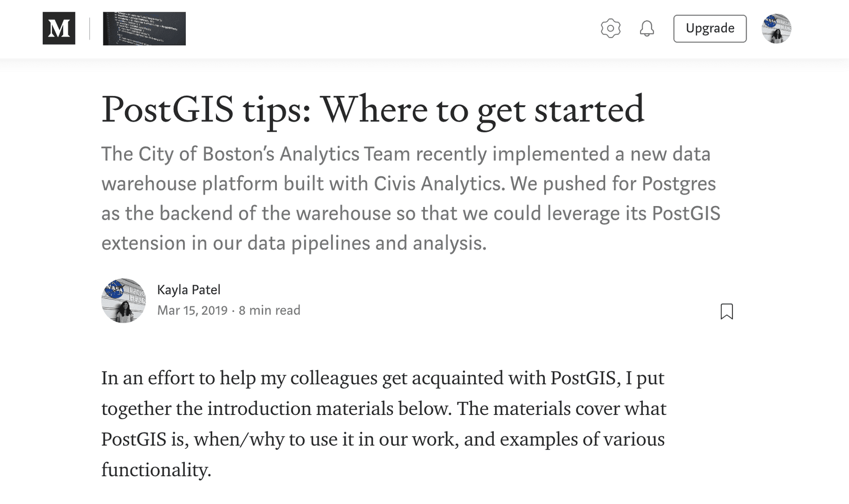This screenshot has height=504, width=849.
Task: Open Kayla Patel's profile link
Action: 189,289
